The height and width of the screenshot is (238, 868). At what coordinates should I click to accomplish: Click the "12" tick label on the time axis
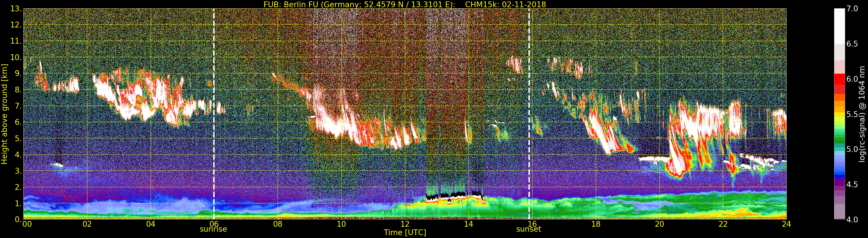pos(405,224)
